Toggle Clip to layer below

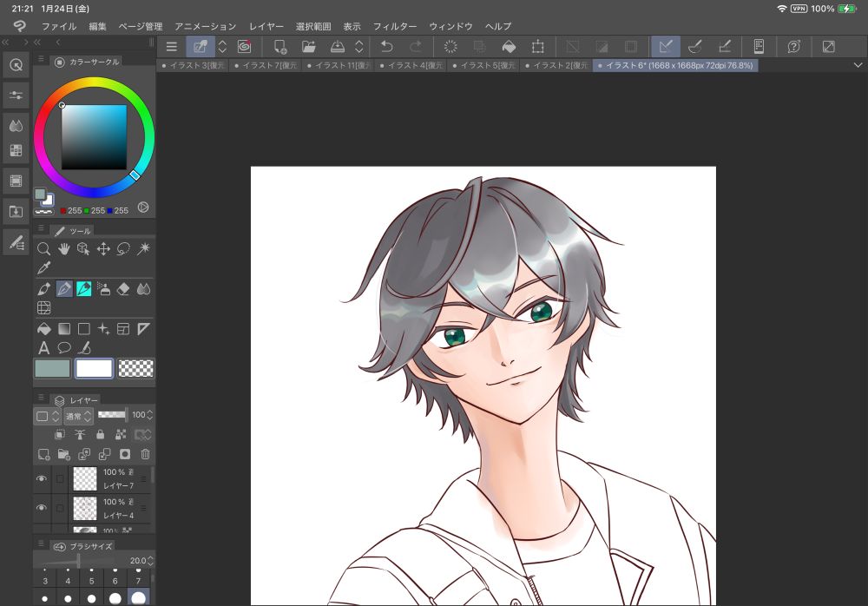pyautogui.click(x=60, y=435)
